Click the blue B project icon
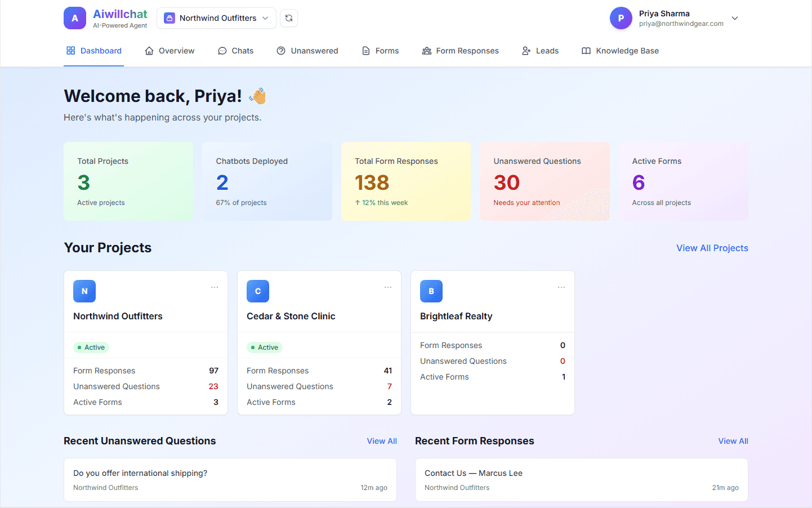 click(x=431, y=291)
